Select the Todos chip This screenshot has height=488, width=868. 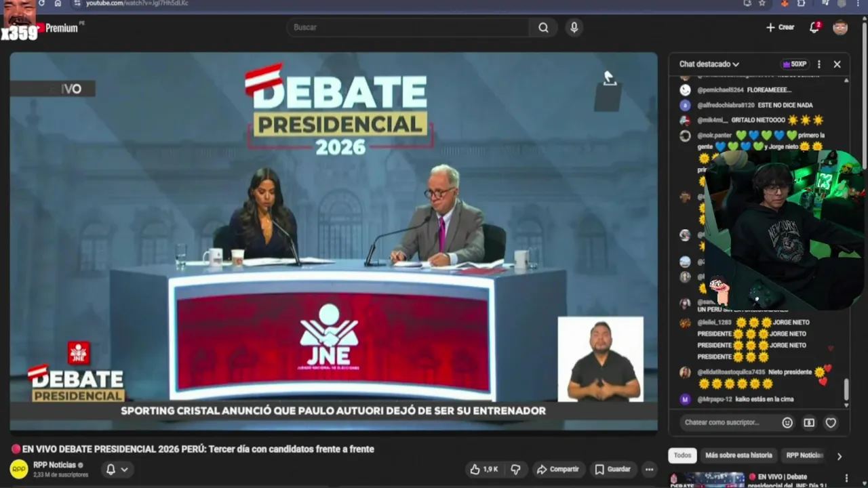click(x=682, y=455)
